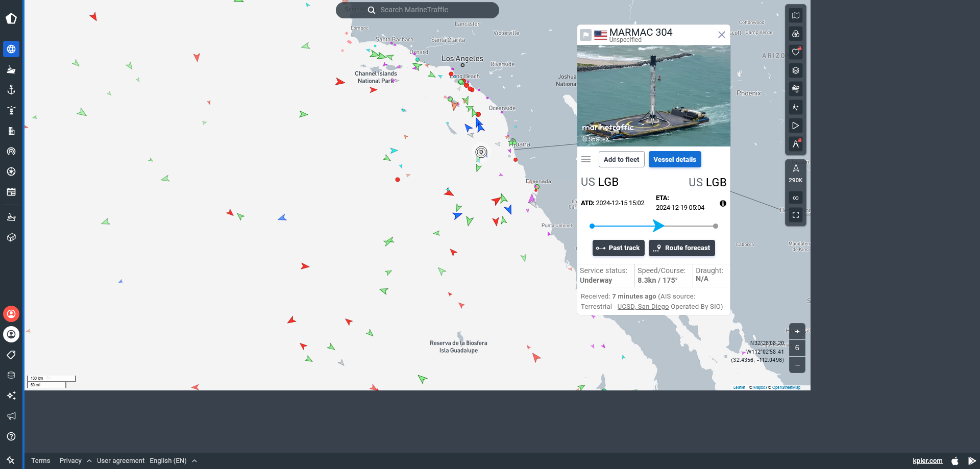Click the pin sidebar icon

point(11,460)
